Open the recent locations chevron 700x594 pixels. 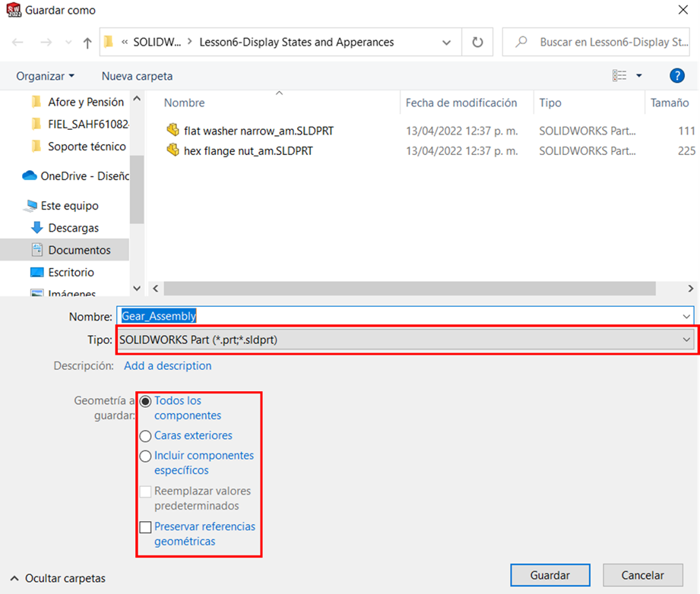[x=68, y=43]
